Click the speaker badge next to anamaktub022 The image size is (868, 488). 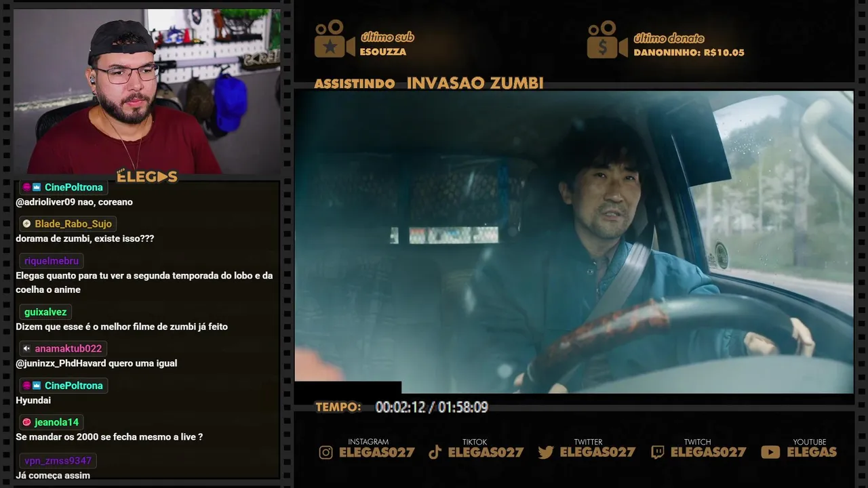tap(26, 348)
